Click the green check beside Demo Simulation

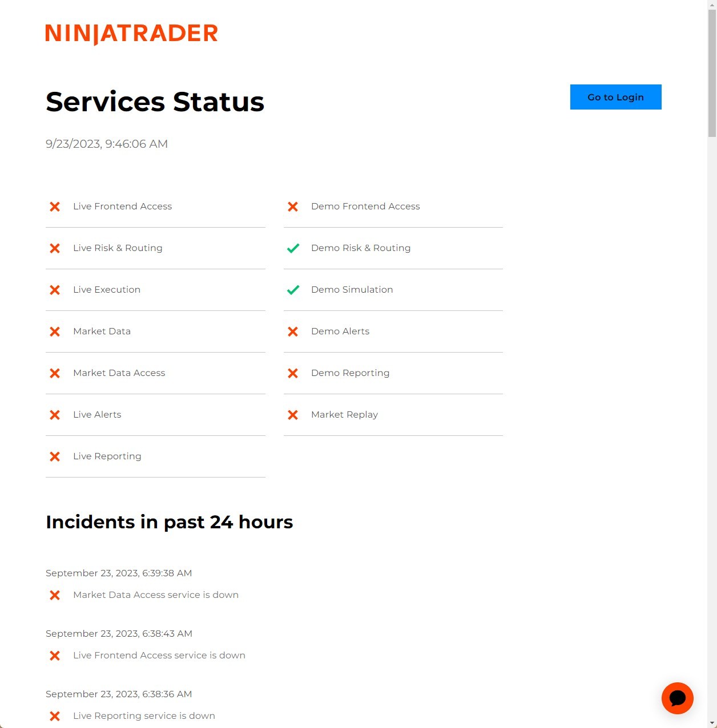click(293, 290)
